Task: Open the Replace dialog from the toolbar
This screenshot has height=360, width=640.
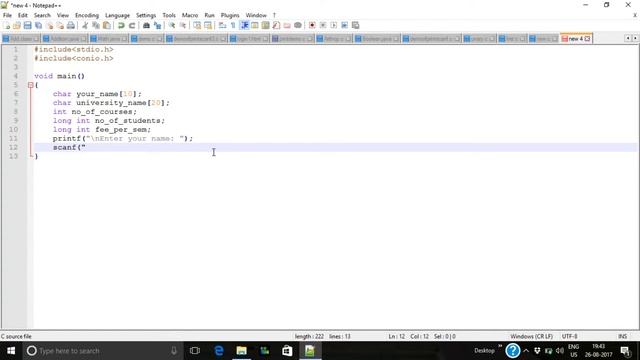Action: point(157,25)
